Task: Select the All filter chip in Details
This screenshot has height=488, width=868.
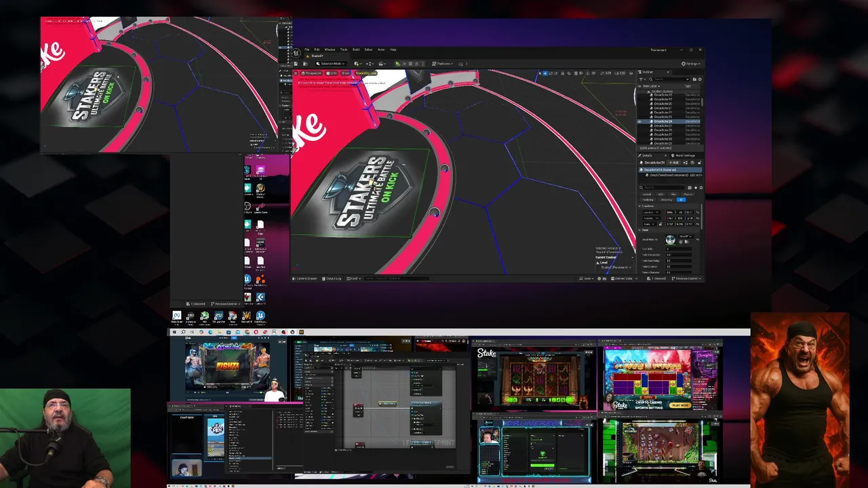Action: click(681, 199)
